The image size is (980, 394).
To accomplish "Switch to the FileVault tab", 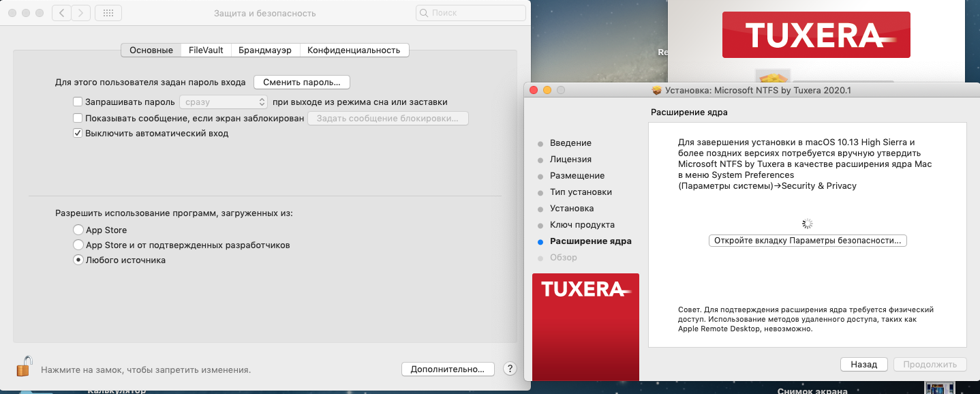I will (x=205, y=50).
